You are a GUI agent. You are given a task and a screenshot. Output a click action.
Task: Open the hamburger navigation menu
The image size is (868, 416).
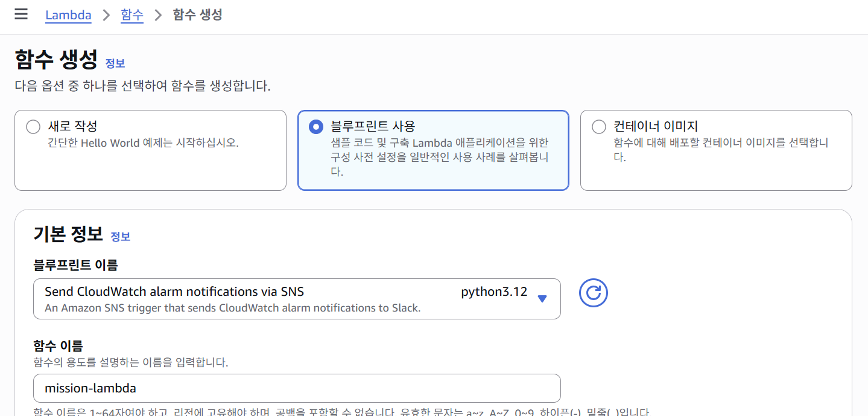point(21,14)
